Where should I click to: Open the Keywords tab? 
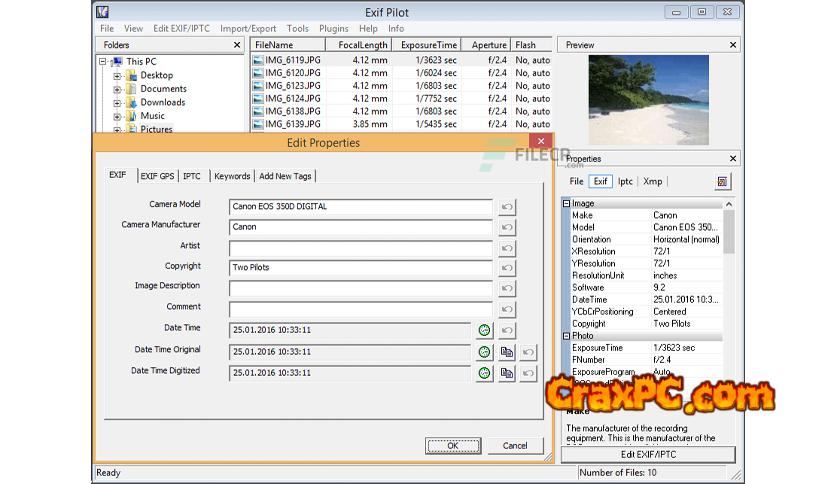click(232, 176)
